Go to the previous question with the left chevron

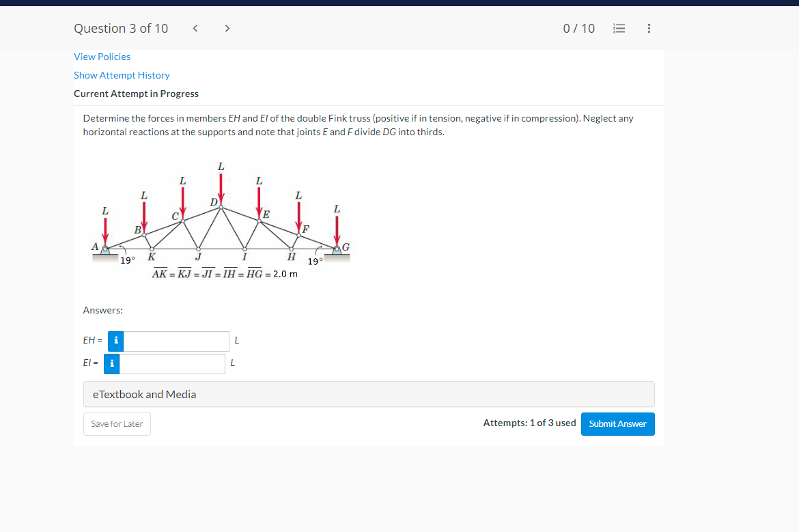tap(195, 28)
